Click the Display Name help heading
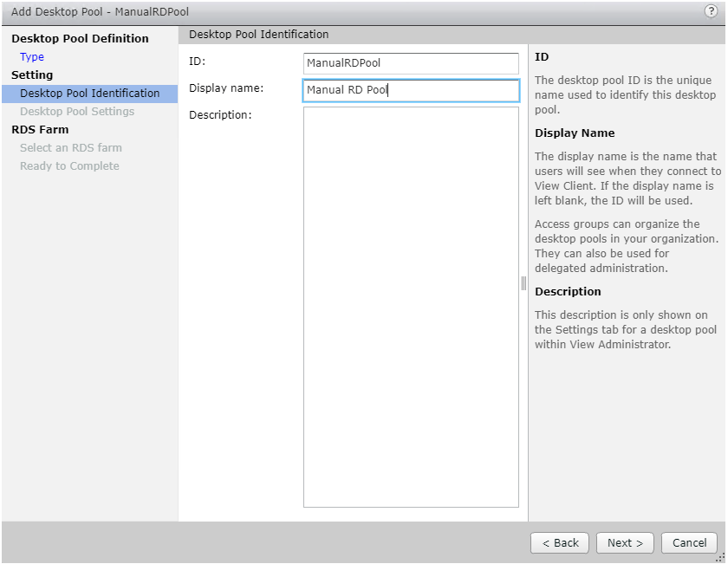 [x=575, y=133]
